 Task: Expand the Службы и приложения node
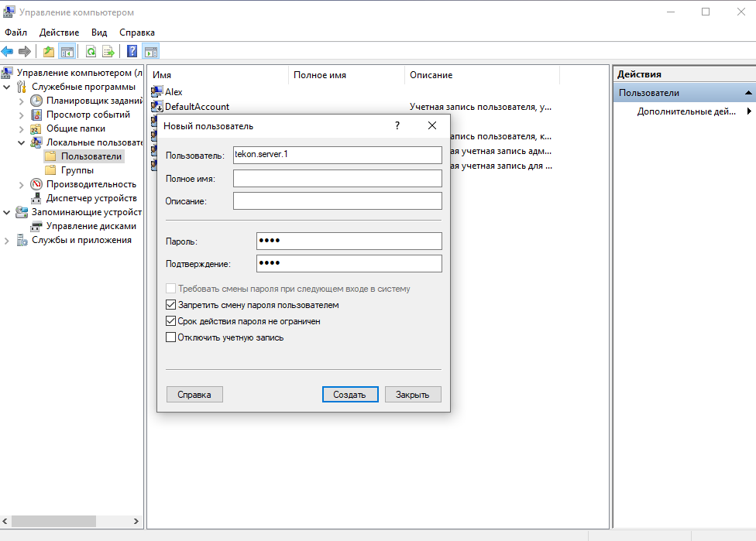[x=8, y=240]
